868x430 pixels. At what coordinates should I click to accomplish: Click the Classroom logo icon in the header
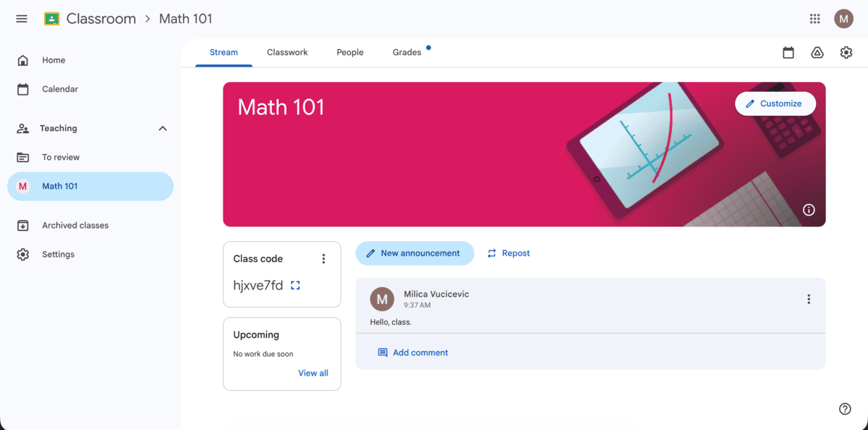50,18
